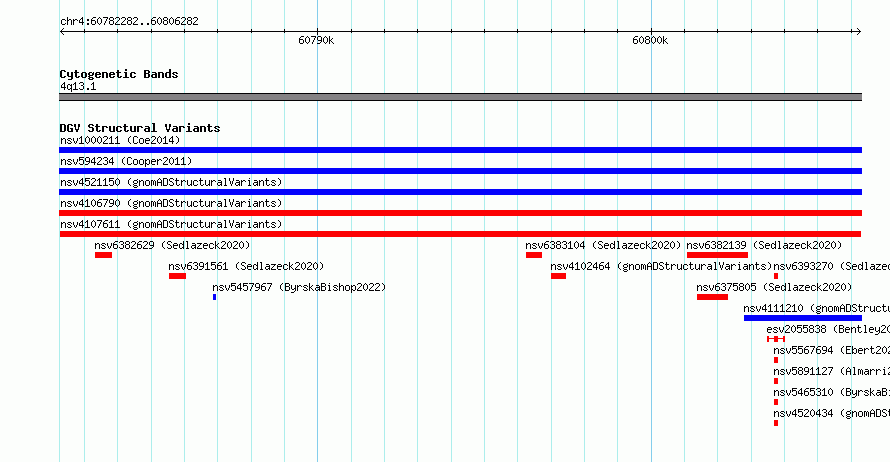Click the nsv6375805 (Sedlazeck2020) label
The image size is (890, 462).
pyautogui.click(x=774, y=287)
